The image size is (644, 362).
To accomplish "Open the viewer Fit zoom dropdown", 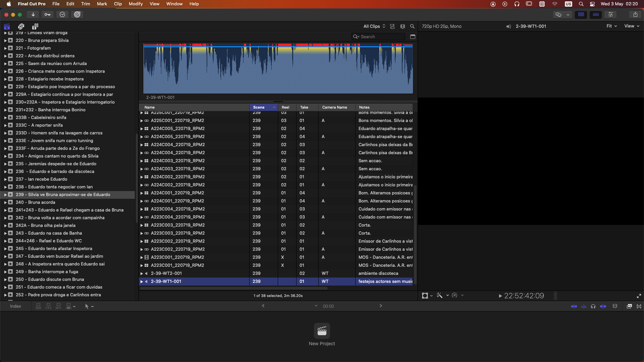I will tap(611, 26).
